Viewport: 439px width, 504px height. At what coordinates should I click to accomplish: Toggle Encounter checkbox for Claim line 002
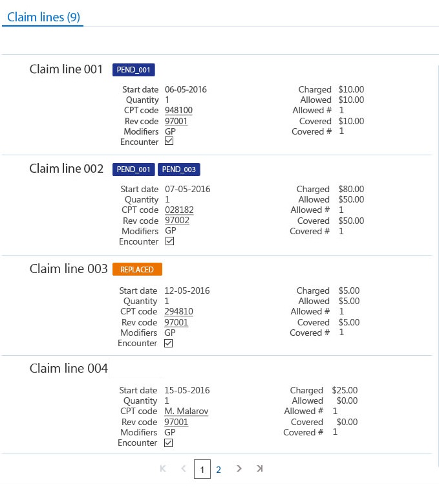click(x=170, y=241)
